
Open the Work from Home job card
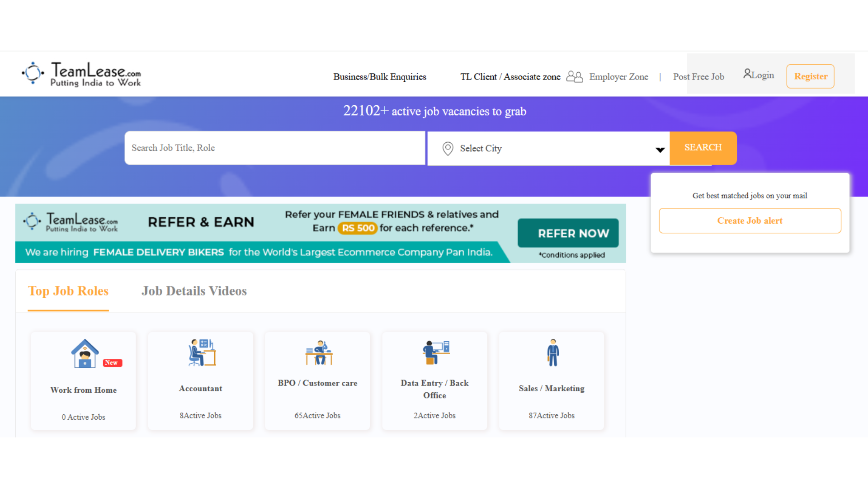[84, 381]
